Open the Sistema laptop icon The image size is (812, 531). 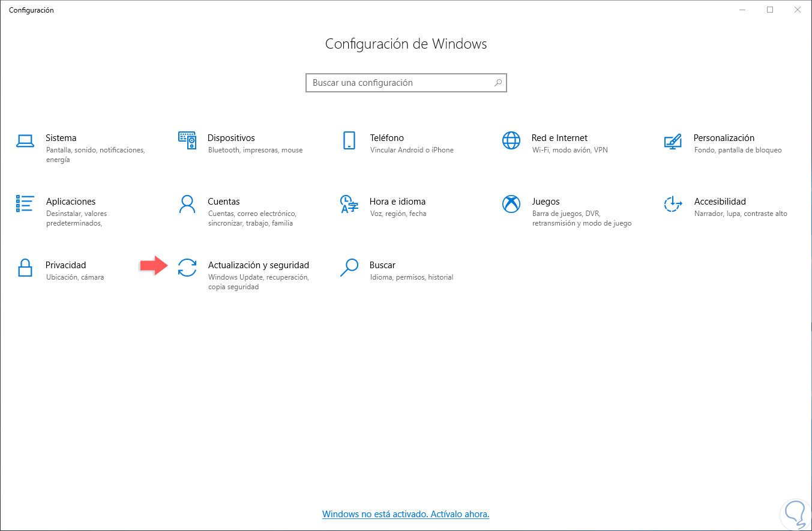click(x=25, y=141)
